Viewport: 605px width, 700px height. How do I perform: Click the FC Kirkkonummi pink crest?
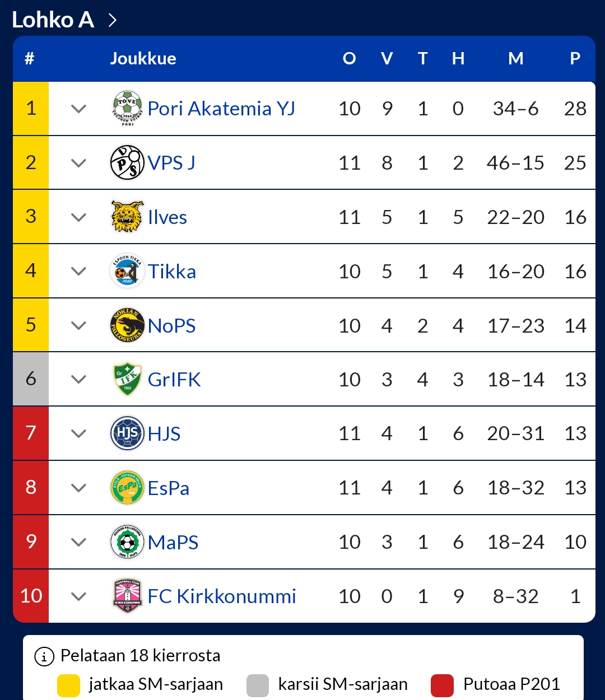coord(127,596)
